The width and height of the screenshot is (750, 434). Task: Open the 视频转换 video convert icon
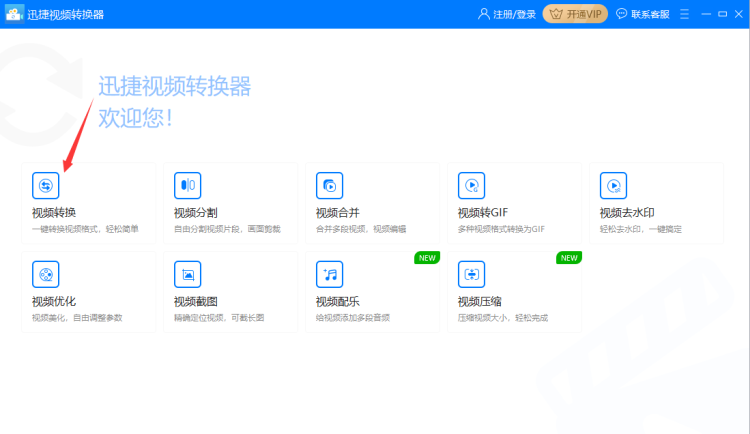45,185
